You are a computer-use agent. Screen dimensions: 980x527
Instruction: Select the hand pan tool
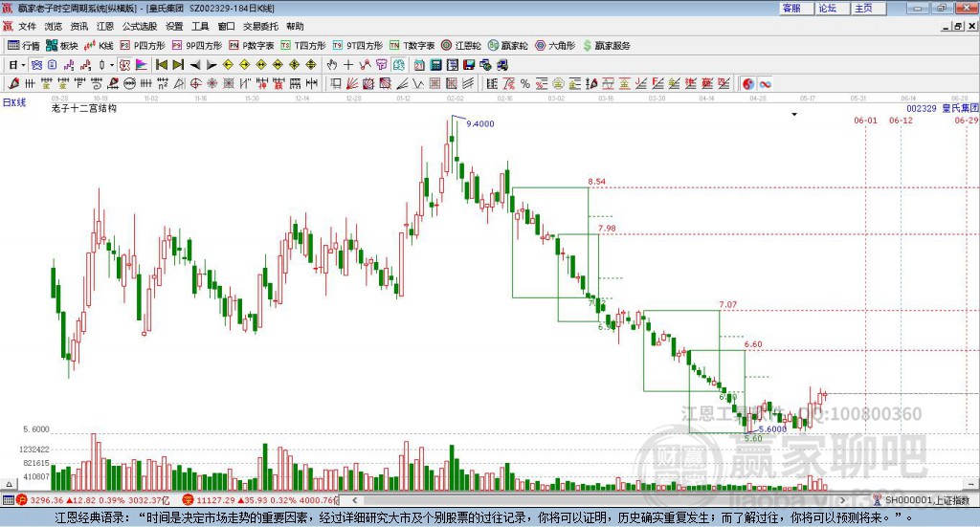(x=332, y=65)
